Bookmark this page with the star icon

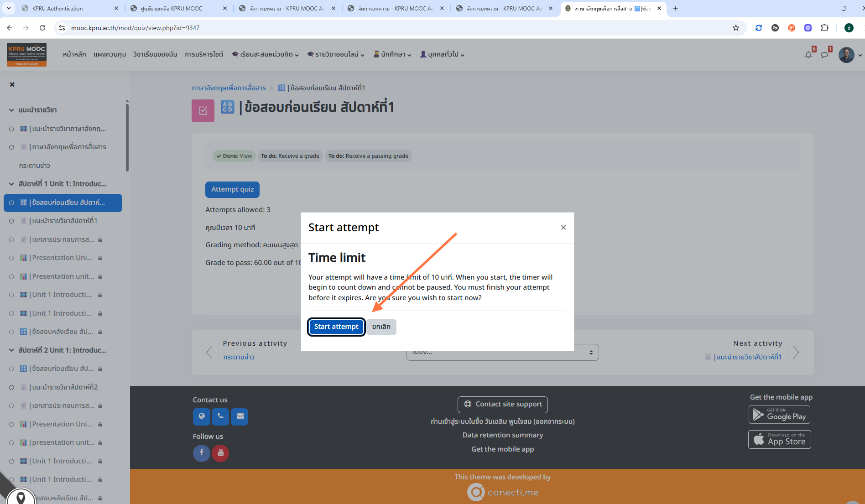tap(736, 28)
